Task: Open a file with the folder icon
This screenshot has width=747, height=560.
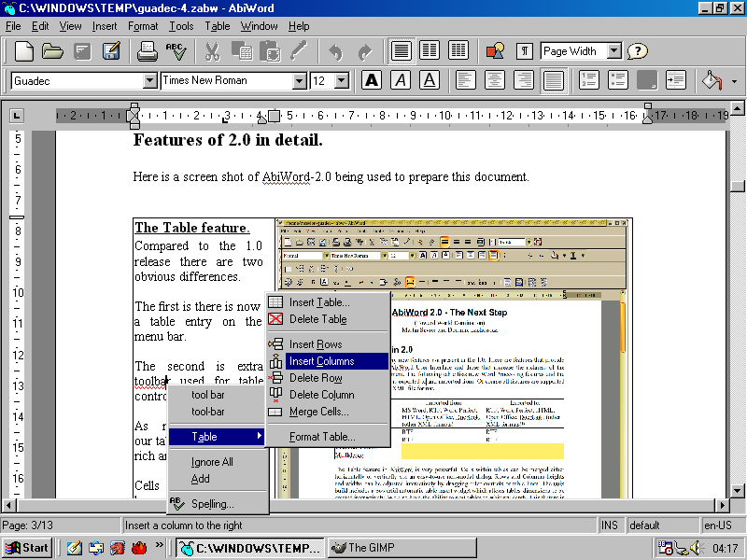Action: [x=54, y=51]
